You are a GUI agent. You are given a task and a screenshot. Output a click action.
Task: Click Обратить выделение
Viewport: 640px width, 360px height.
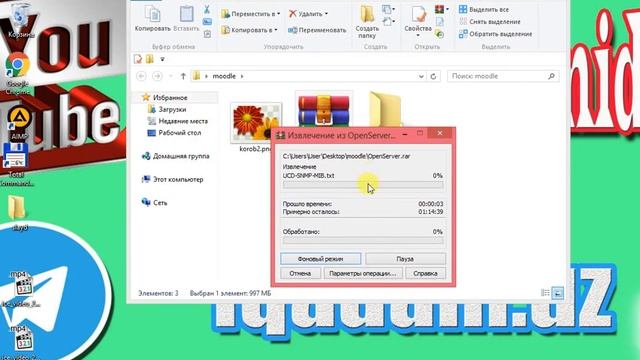pyautogui.click(x=495, y=34)
